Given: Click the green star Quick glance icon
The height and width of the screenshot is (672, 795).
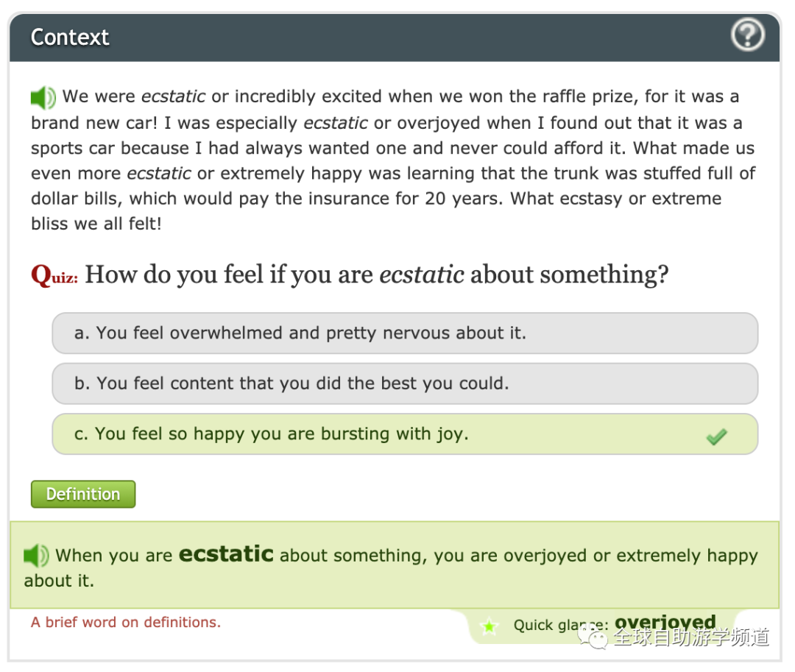Looking at the screenshot, I should tap(490, 626).
